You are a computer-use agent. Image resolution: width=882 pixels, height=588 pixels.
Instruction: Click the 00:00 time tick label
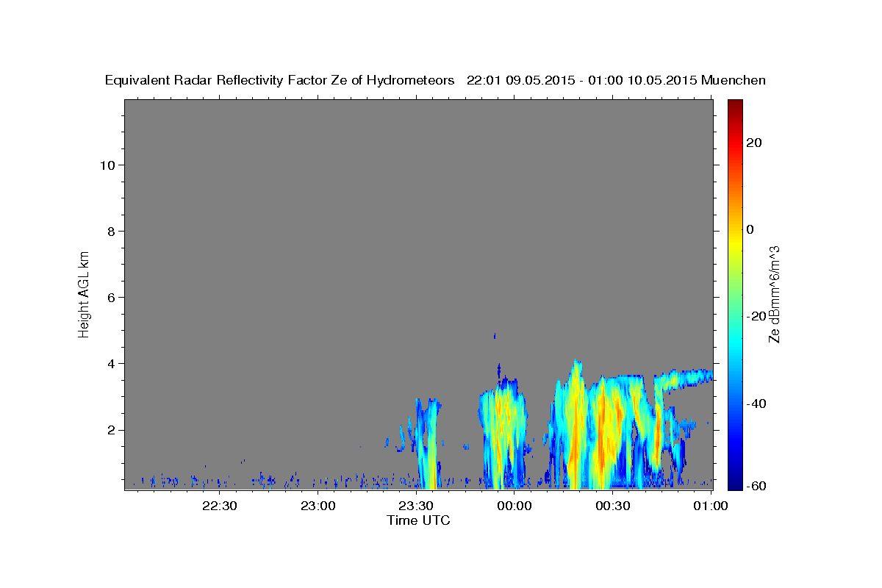[514, 506]
